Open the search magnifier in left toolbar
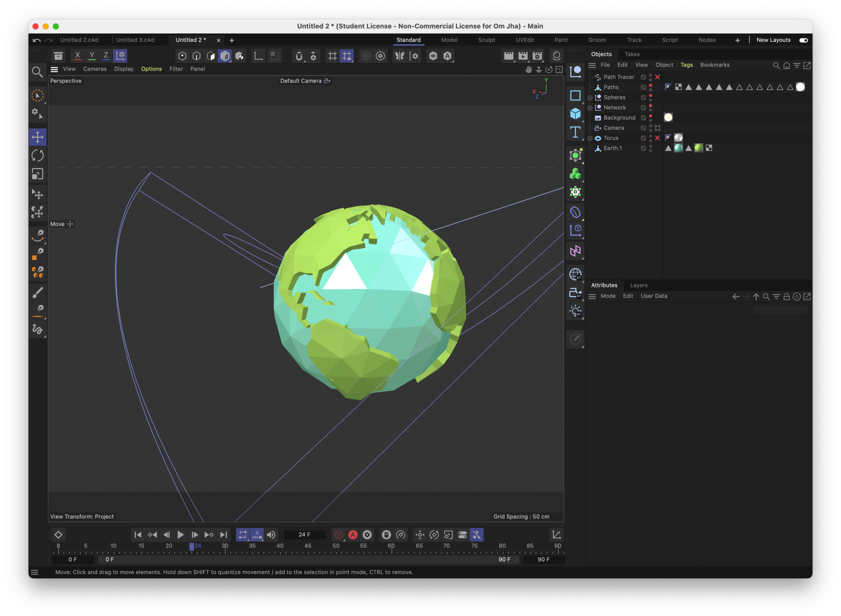This screenshot has height=616, width=841. point(37,72)
